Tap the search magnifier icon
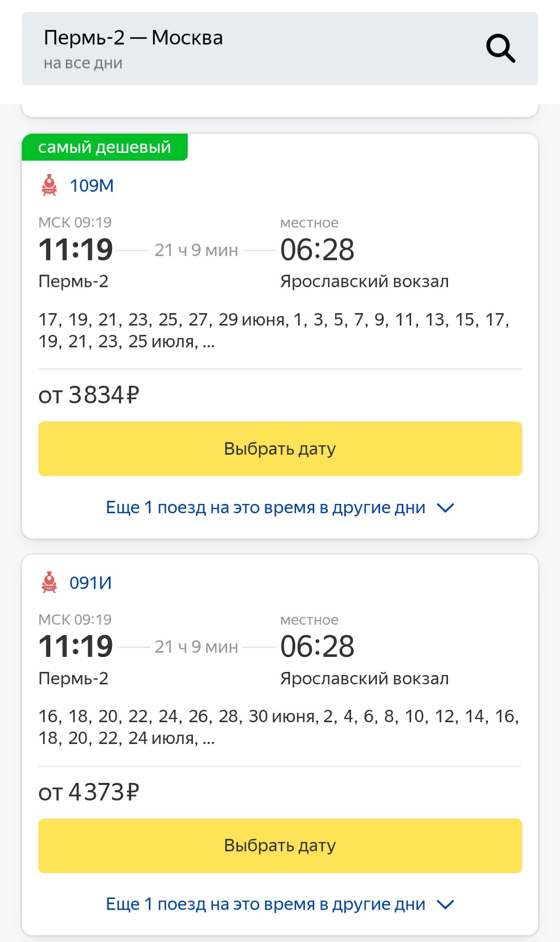The image size is (560, 942). tap(500, 49)
